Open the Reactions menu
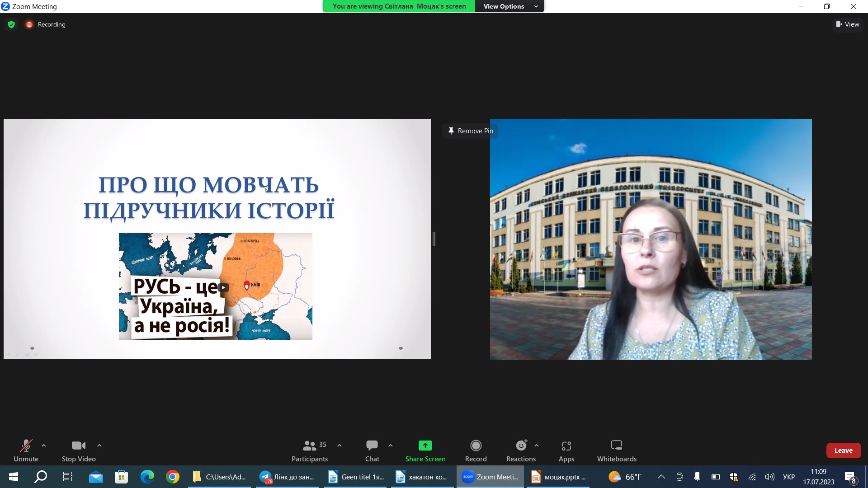The width and height of the screenshot is (868, 488). 521,450
